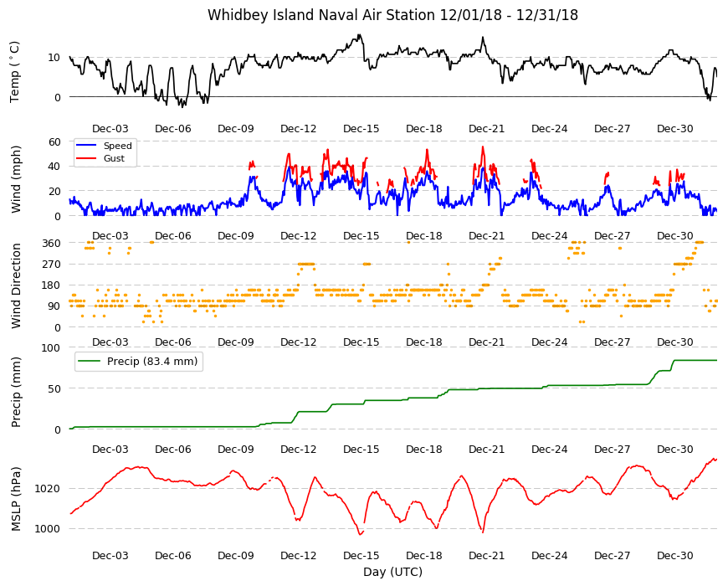The image size is (728, 586).
Task: Click the Precip (83.4 mm) legend text
Action: coord(152,362)
